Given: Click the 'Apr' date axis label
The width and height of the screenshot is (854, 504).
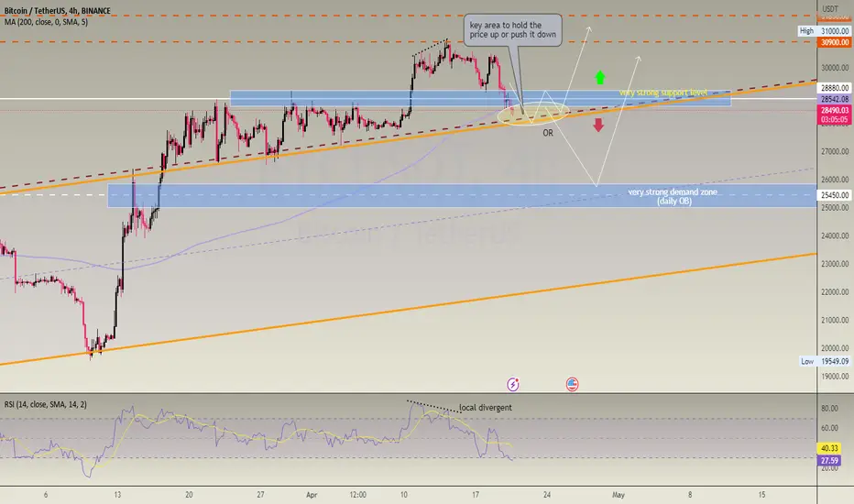Looking at the screenshot, I should point(312,495).
